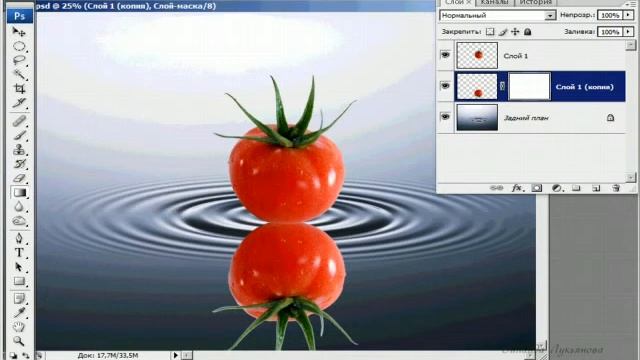Image resolution: width=640 pixels, height=360 pixels.
Task: Select the Elliptical Marquee tool
Action: (19, 46)
